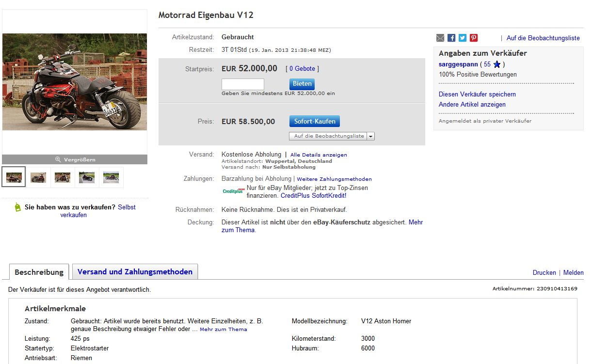Expand 'Mehr zum Thema' under Zustand
The height and width of the screenshot is (364, 592).
[223, 330]
